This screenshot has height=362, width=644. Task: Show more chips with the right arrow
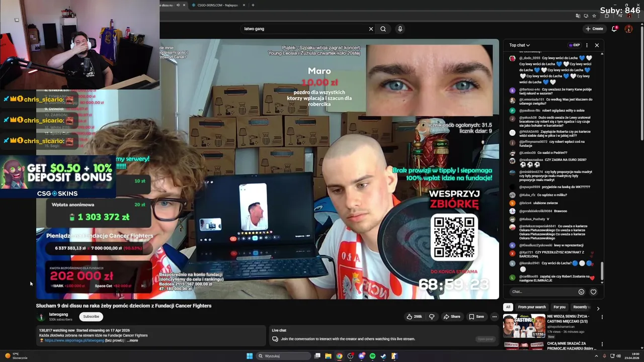[598, 308]
